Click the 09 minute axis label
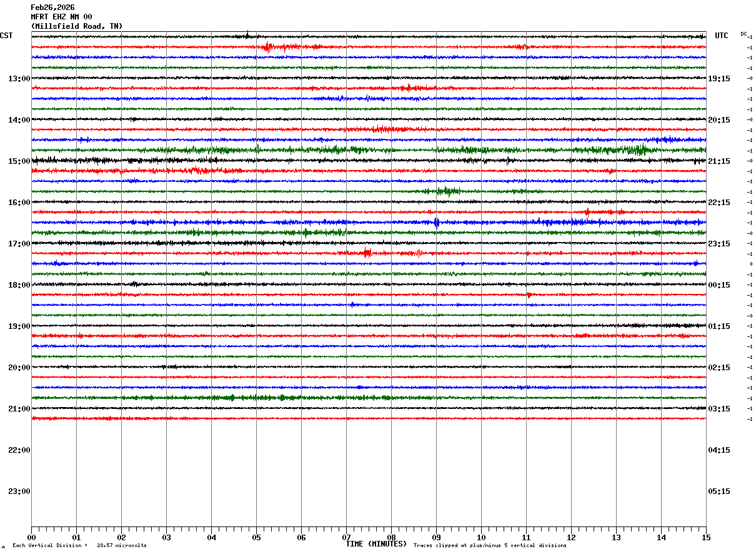756x554 pixels. (436, 538)
